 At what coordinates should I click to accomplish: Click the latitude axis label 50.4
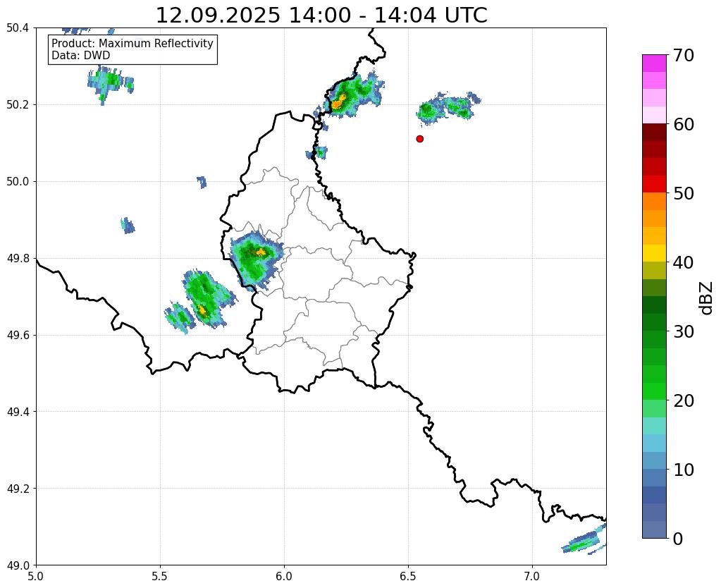(18, 28)
